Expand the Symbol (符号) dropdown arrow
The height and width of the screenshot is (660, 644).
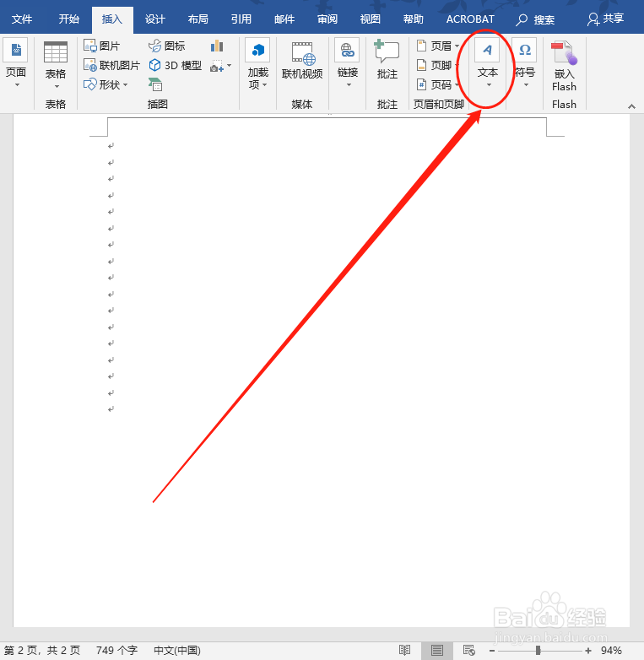point(526,85)
